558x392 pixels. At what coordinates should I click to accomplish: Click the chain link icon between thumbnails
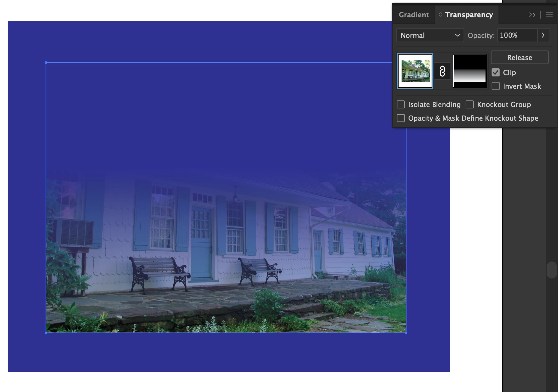[x=442, y=71]
